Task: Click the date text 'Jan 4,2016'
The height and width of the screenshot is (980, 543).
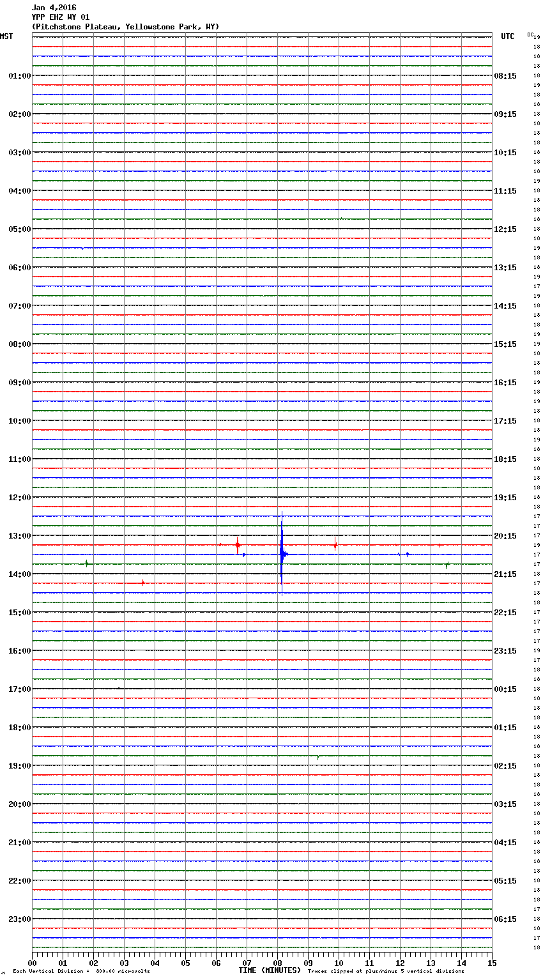Action: coord(54,8)
